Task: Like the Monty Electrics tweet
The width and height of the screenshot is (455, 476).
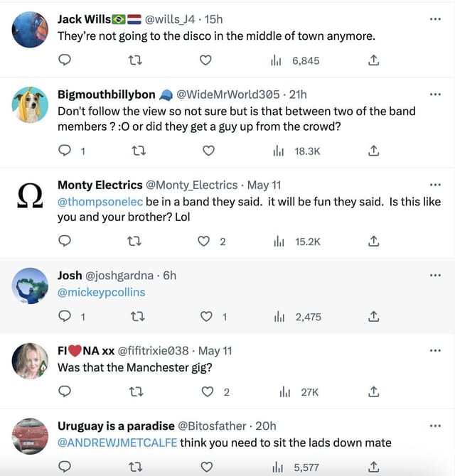Action: (206, 242)
